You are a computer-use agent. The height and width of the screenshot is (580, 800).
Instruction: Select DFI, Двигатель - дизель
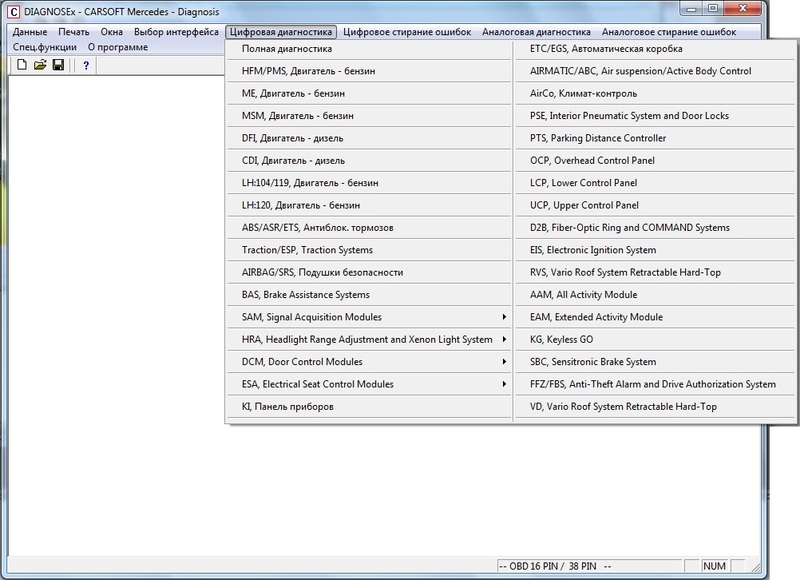point(369,138)
